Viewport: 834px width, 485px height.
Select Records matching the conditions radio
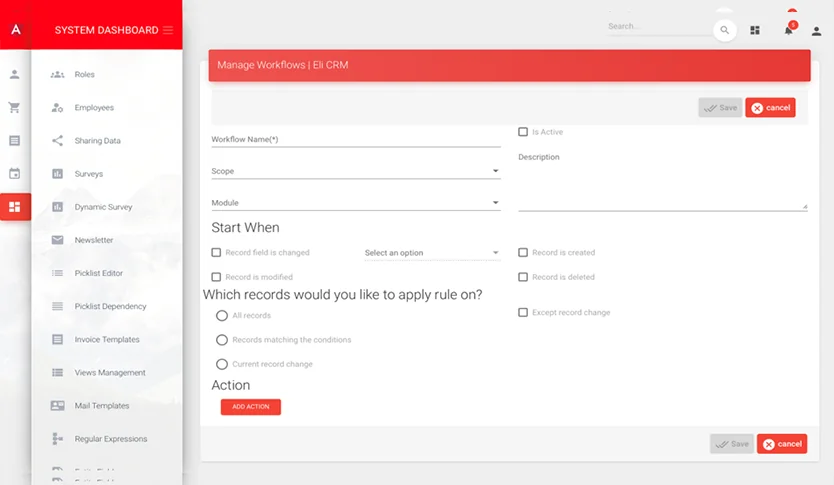click(222, 340)
